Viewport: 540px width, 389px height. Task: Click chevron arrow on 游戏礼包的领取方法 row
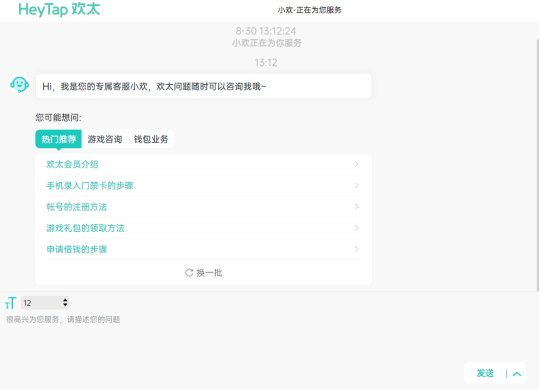click(356, 228)
